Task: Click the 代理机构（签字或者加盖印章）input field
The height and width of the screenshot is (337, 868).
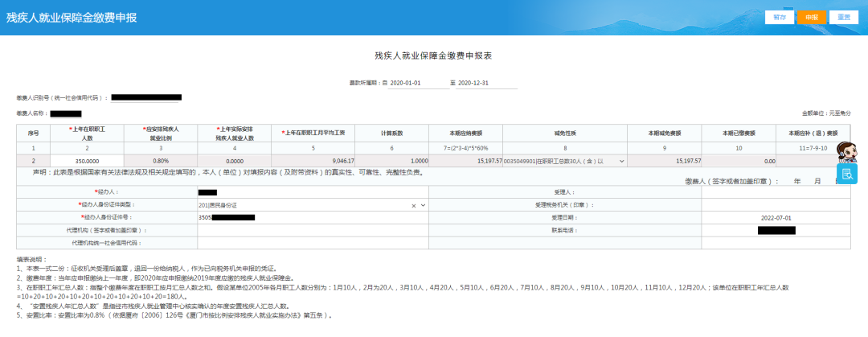Action: pos(313,230)
